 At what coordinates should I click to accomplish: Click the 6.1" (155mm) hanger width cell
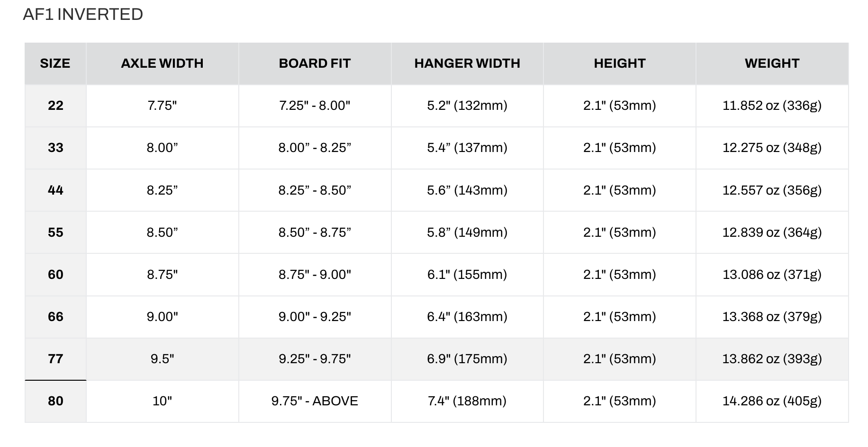[467, 275]
